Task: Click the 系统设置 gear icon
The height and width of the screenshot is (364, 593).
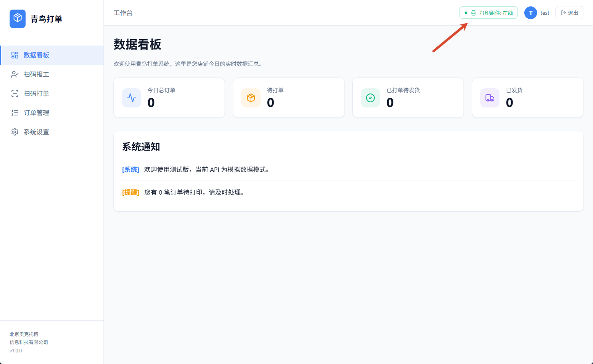Action: pos(15,132)
